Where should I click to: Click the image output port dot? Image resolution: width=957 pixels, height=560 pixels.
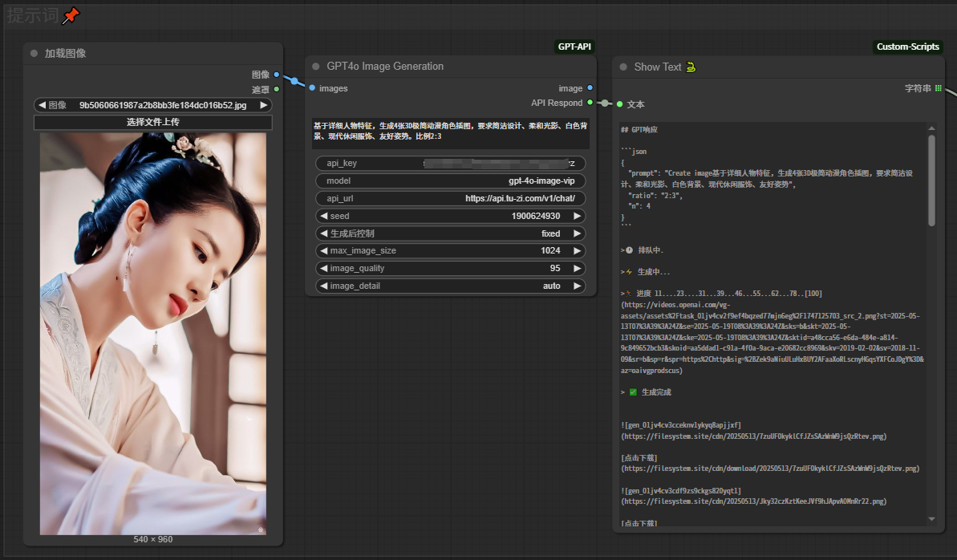590,88
